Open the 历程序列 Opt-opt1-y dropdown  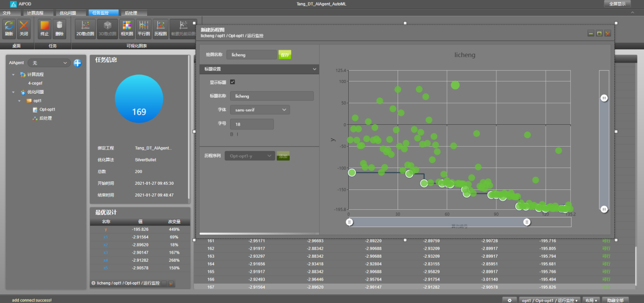[249, 156]
